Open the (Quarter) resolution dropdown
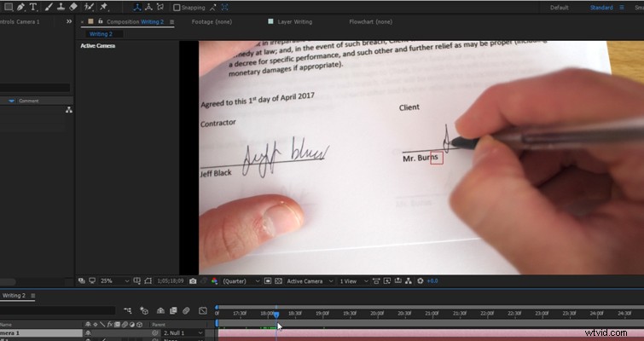The height and width of the screenshot is (341, 644). pyautogui.click(x=241, y=281)
